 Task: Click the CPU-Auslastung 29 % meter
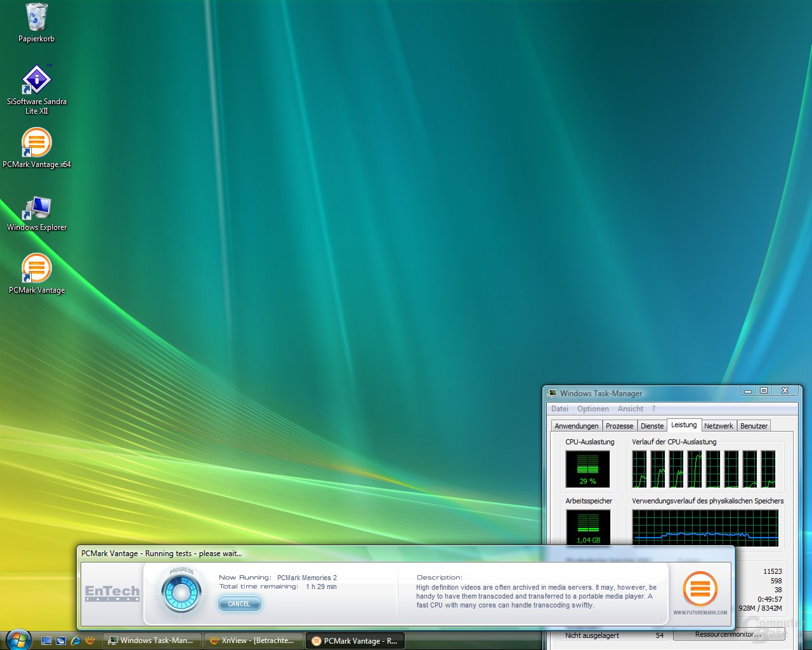(x=587, y=469)
